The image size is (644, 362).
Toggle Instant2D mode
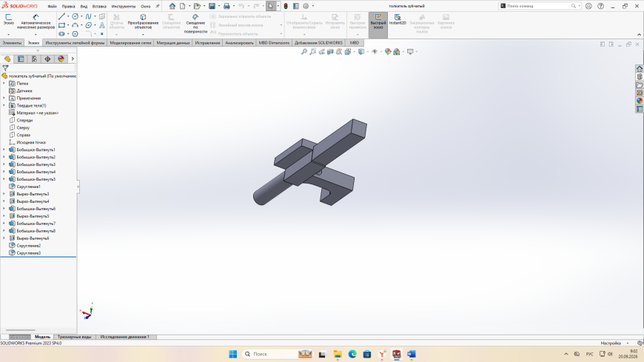pyautogui.click(x=398, y=19)
